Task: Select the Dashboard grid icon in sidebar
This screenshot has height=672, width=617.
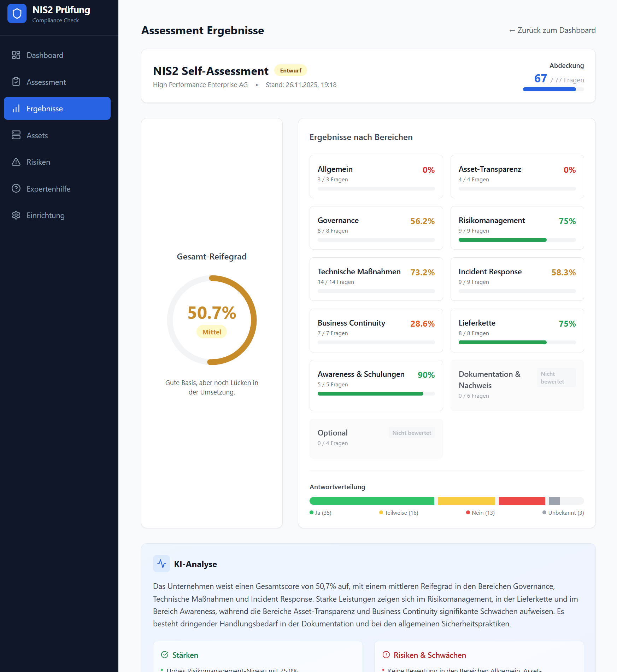Action: tap(16, 55)
